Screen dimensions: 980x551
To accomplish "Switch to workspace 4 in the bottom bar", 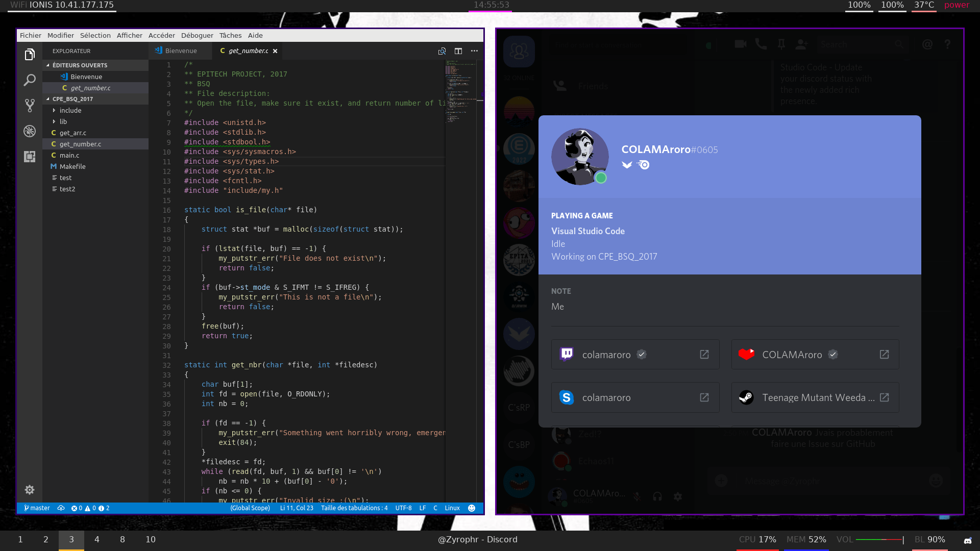I will [97, 540].
